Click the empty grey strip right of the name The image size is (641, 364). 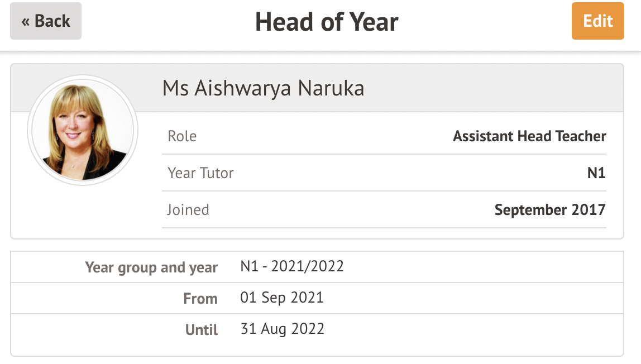pyautogui.click(x=491, y=88)
